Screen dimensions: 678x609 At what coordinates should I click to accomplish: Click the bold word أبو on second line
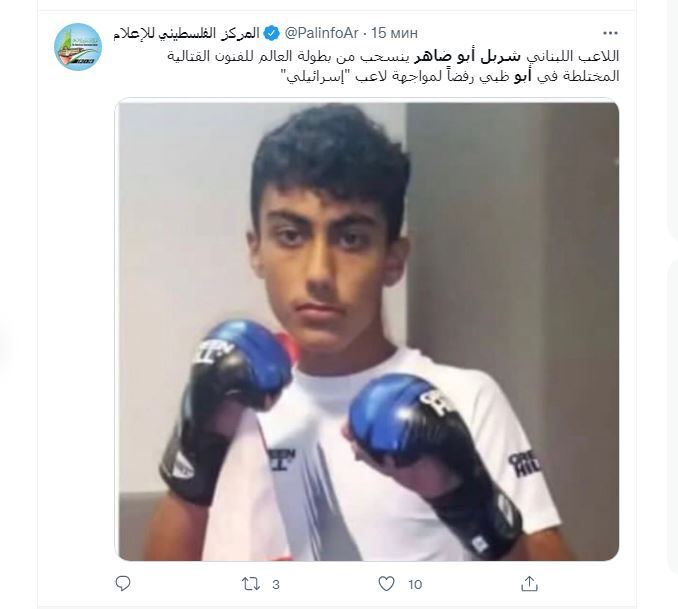pyautogui.click(x=522, y=76)
